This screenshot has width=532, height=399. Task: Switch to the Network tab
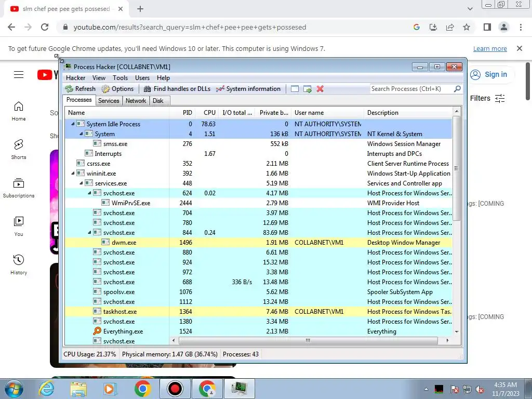point(136,101)
